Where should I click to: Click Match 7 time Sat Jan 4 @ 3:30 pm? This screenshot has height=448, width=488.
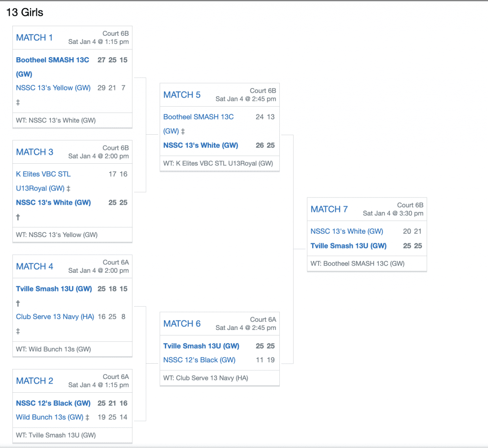[393, 213]
